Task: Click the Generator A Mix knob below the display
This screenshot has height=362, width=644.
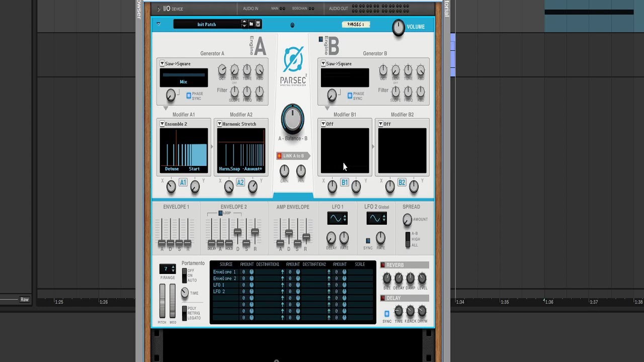Action: point(171,95)
